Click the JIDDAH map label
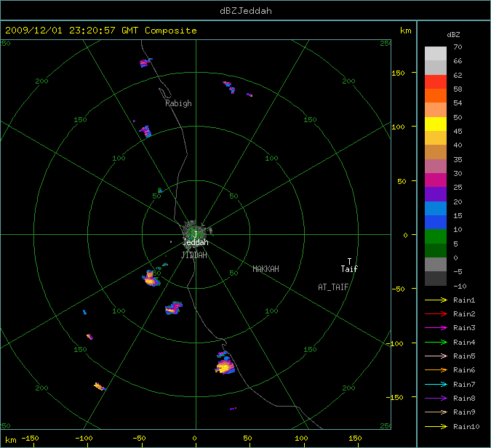Image resolution: width=491 pixels, height=448 pixels. (194, 255)
